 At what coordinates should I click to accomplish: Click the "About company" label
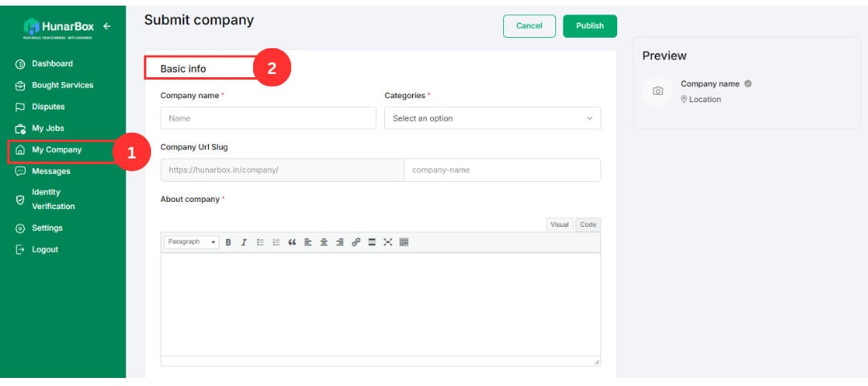(190, 199)
